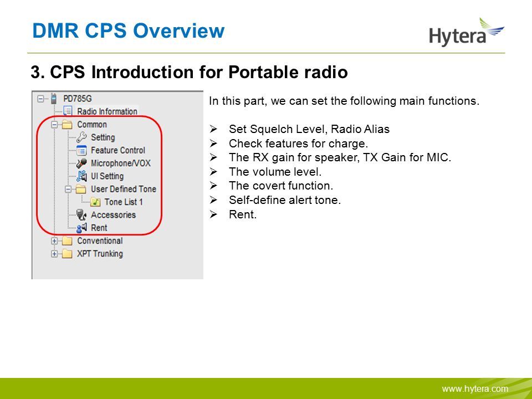This screenshot has height=399, width=532.
Task: Click the Setting wrench icon
Action: coord(81,137)
